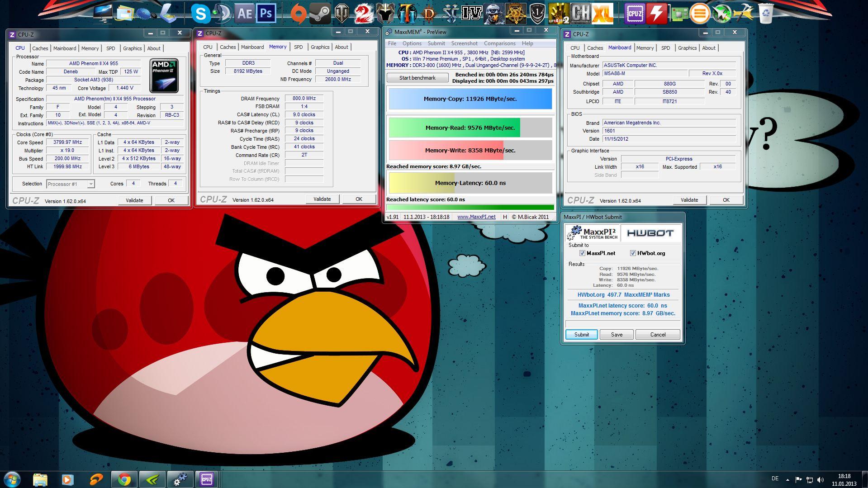This screenshot has height=488, width=868.
Task: Open the scanner dock icon
Action: coord(168,14)
